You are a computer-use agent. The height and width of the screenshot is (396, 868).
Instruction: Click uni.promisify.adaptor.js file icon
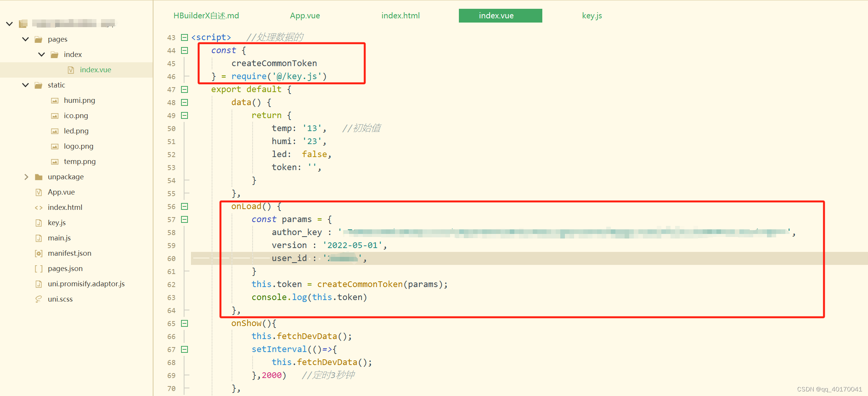coord(39,284)
